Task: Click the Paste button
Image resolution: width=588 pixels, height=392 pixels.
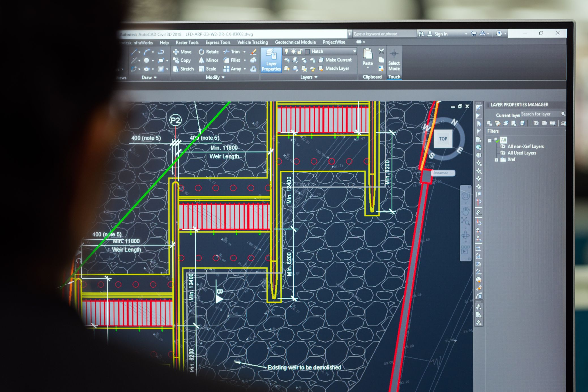Action: 367,57
